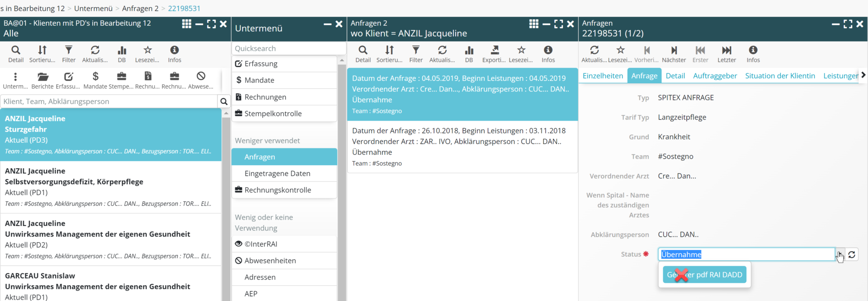Open Rechnungskontrolle in the Untermenü
868x301 pixels.
click(x=278, y=190)
